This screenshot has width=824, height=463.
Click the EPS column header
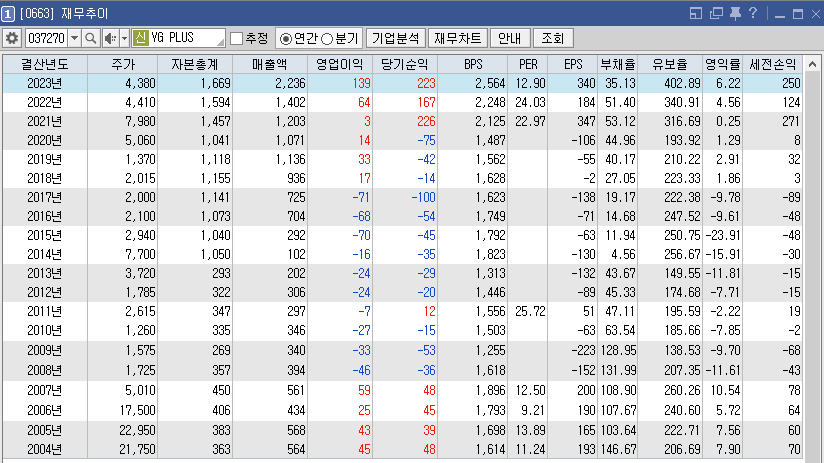click(573, 64)
